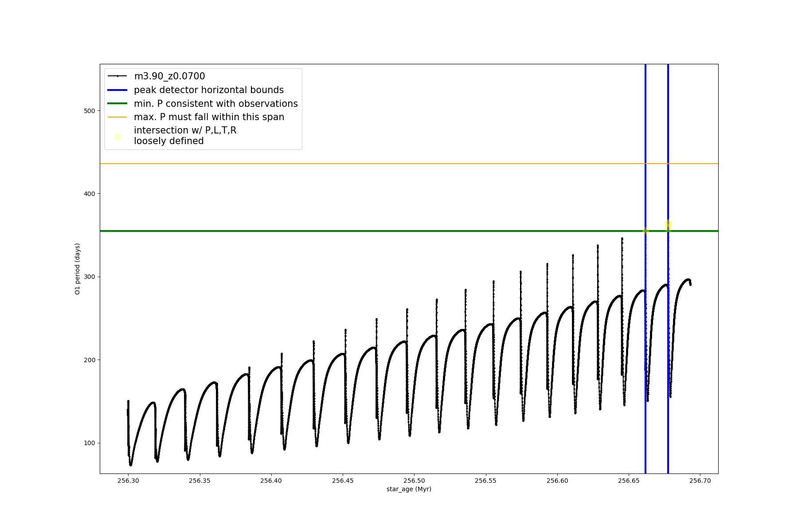Click the yellow intersection marker on right blue line
This screenshot has width=798, height=532.
point(668,224)
